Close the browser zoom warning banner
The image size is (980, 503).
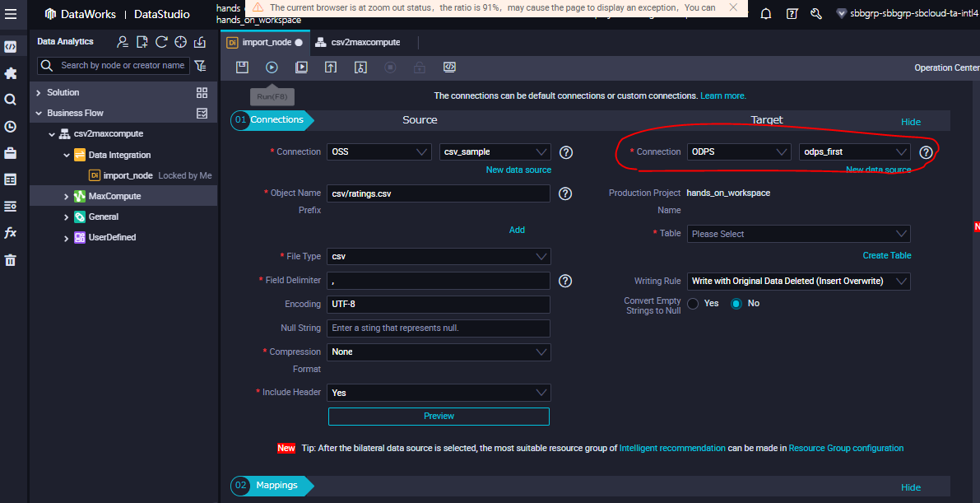click(x=734, y=7)
